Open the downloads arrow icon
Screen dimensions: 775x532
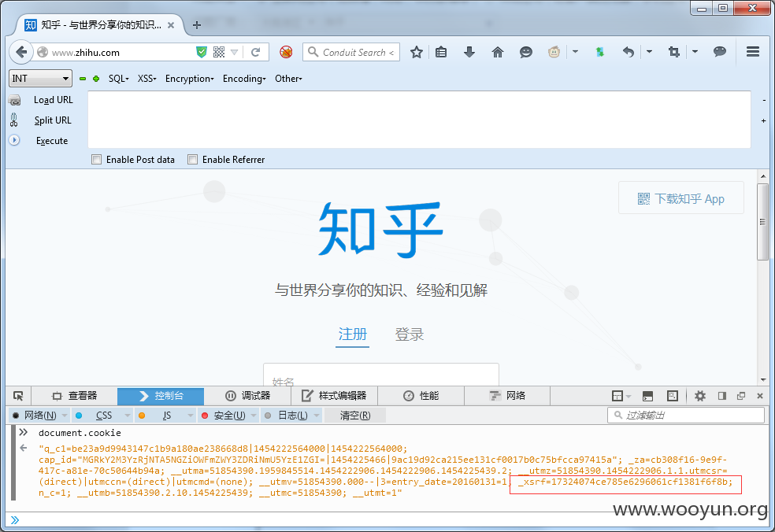[x=469, y=52]
